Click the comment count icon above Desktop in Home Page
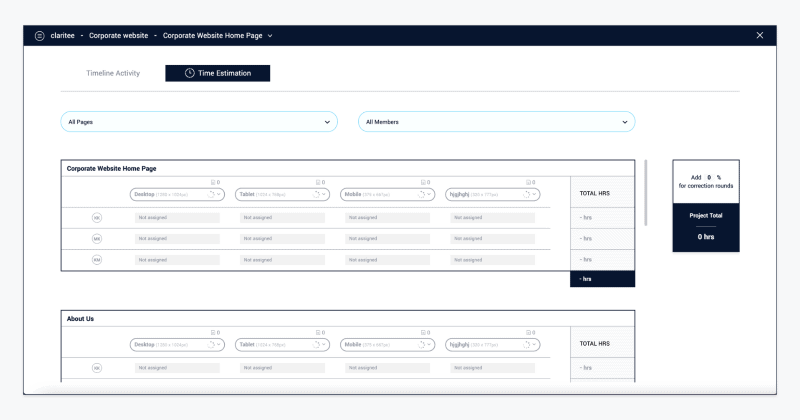 (x=214, y=182)
